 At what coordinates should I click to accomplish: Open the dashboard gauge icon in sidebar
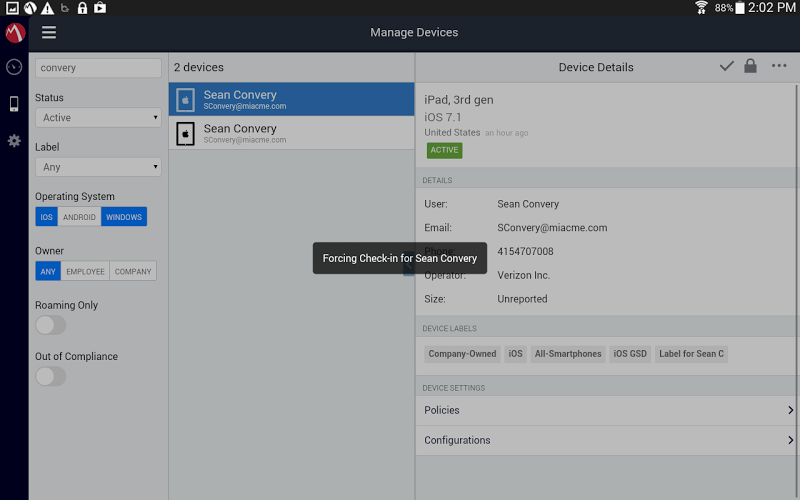(14, 67)
